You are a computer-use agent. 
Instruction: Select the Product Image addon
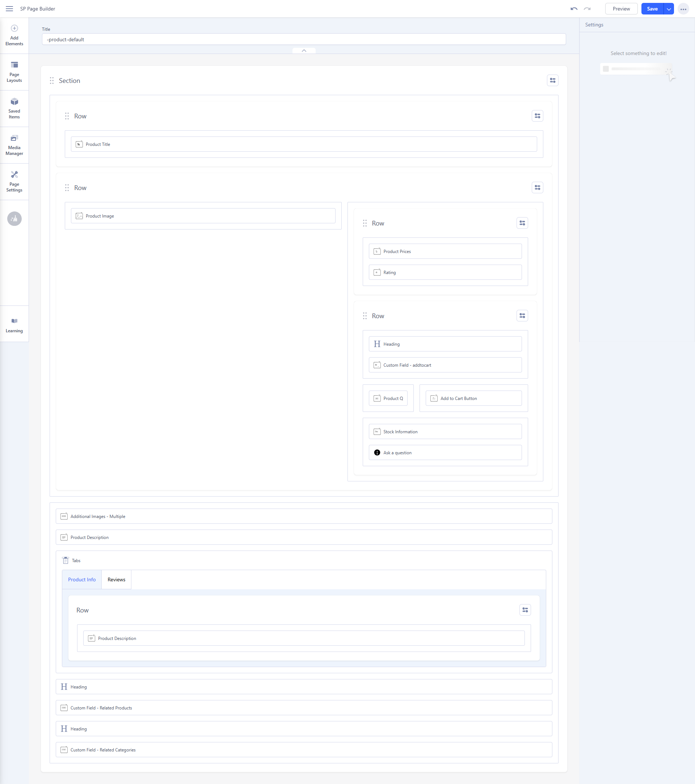(x=203, y=216)
